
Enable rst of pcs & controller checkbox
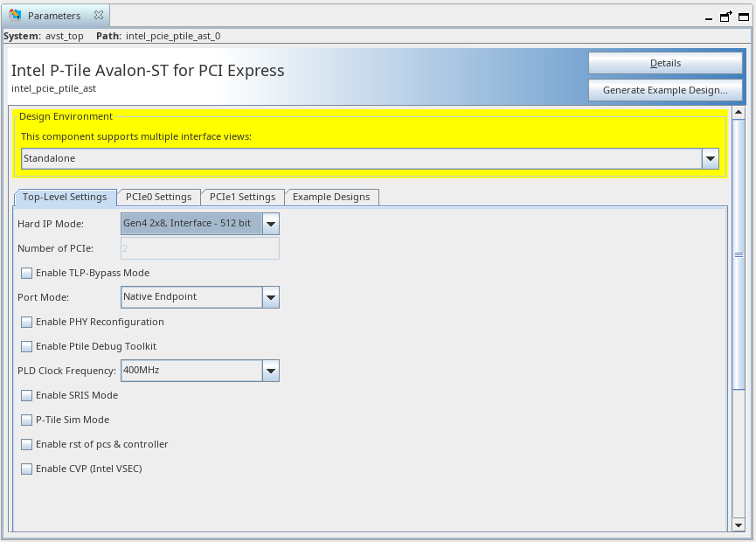click(x=26, y=445)
